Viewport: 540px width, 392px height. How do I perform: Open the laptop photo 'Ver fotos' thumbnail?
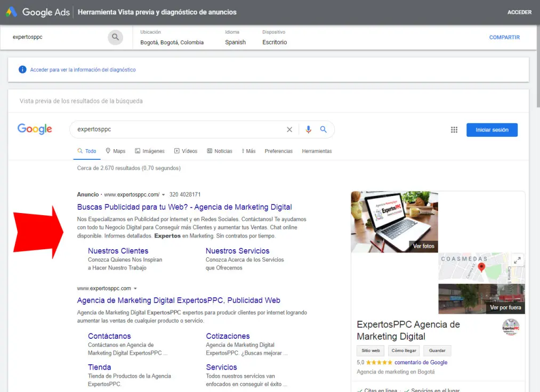coord(394,222)
